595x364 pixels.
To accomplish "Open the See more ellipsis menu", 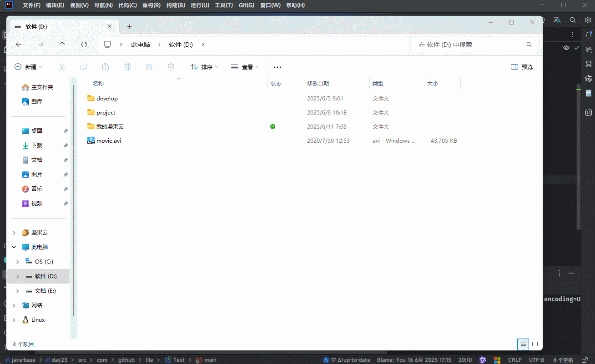I will [x=277, y=67].
